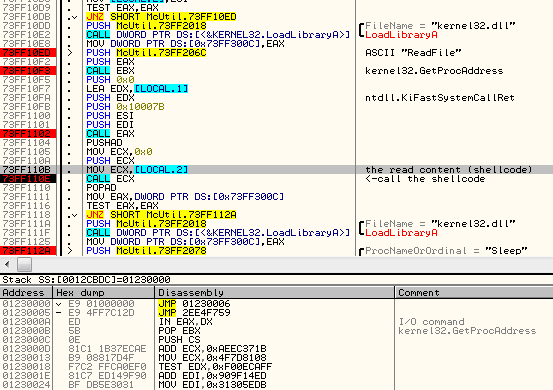The height and width of the screenshot is (390, 553).
Task: Click red LoadLibraryA comment at 73FF10E2
Action: pos(401,35)
